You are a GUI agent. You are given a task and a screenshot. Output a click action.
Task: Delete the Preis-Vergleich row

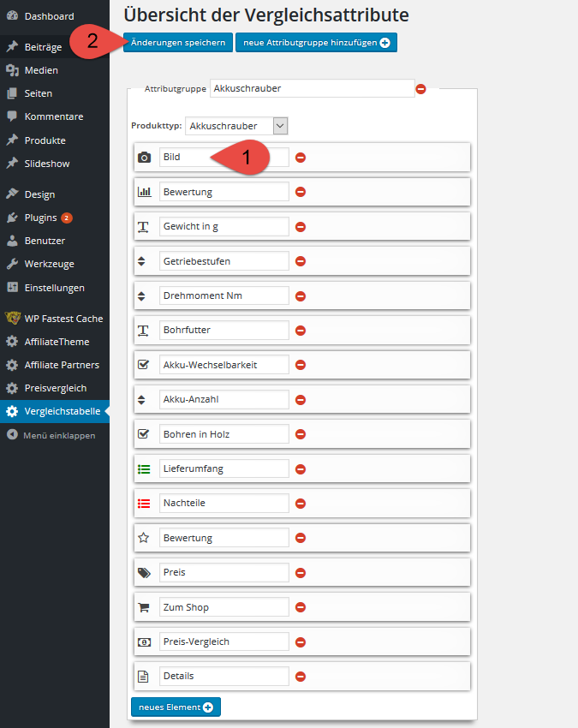[301, 642]
